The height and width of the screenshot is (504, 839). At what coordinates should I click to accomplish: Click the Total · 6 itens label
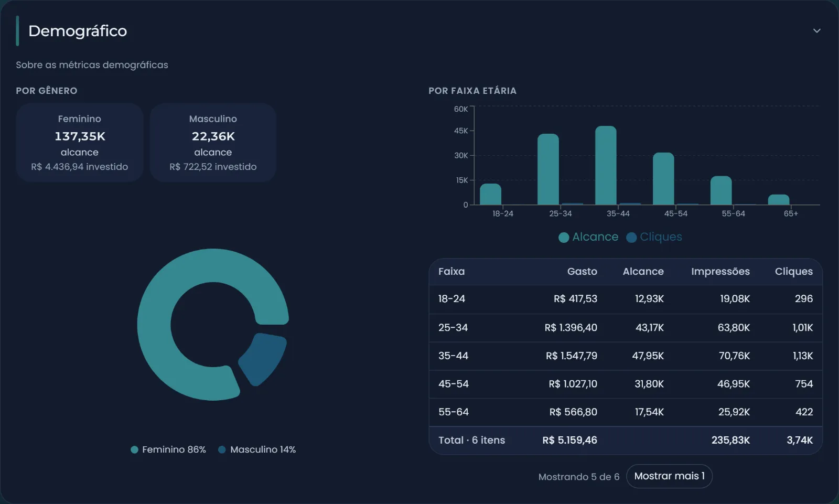tap(471, 441)
